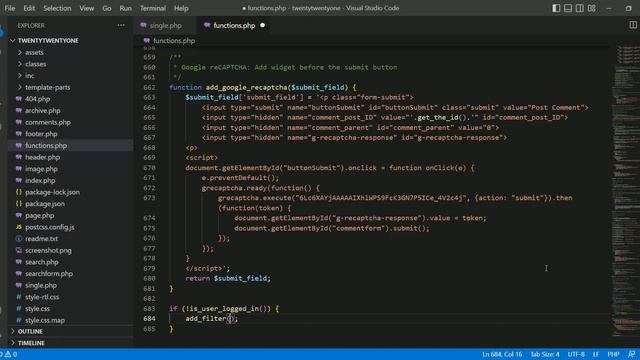The height and width of the screenshot is (360, 640).
Task: Open package-lock.json file
Action: pyautogui.click(x=52, y=192)
